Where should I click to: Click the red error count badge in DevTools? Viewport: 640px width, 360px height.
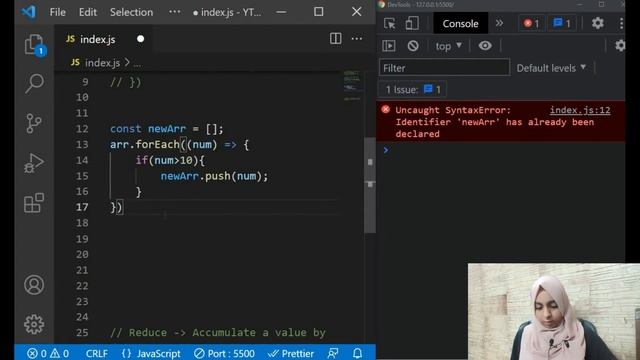[531, 23]
